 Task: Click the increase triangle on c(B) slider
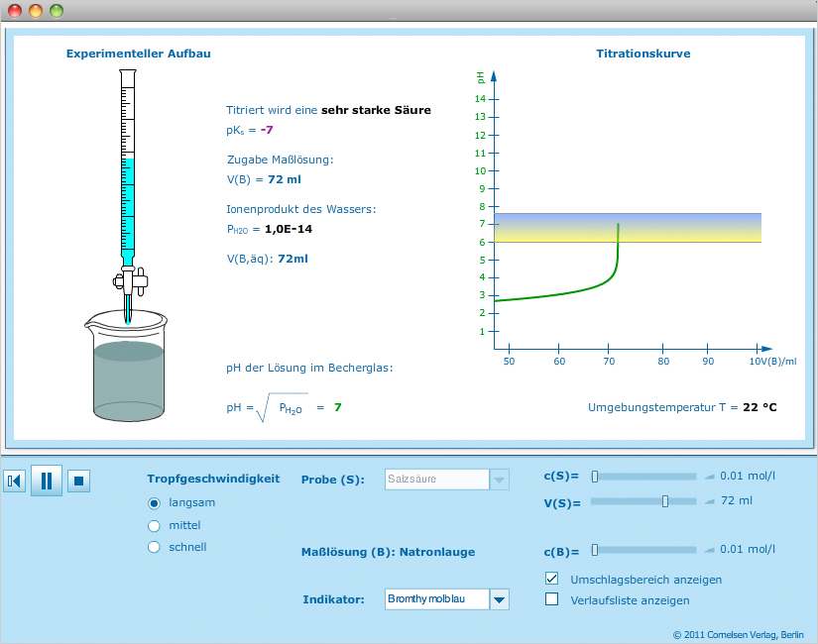coord(709,549)
